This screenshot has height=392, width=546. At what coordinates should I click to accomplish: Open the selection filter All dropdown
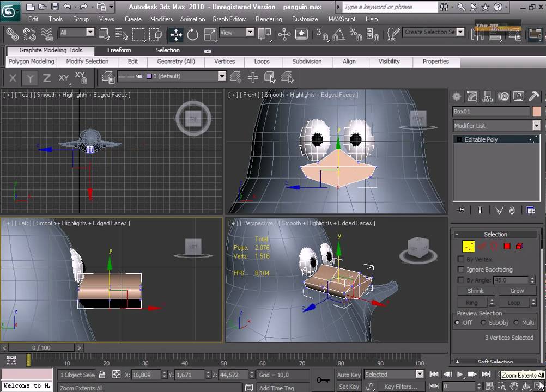point(90,33)
